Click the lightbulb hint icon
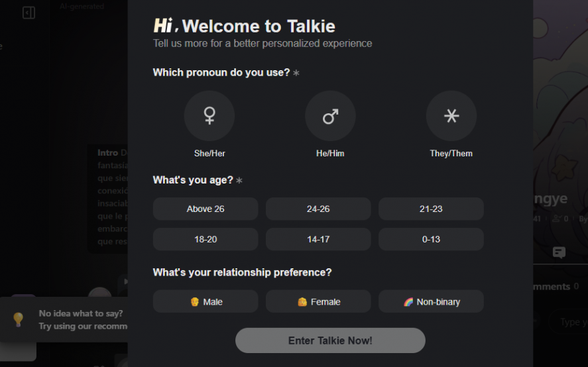Viewport: 588px width, 367px height. [19, 319]
